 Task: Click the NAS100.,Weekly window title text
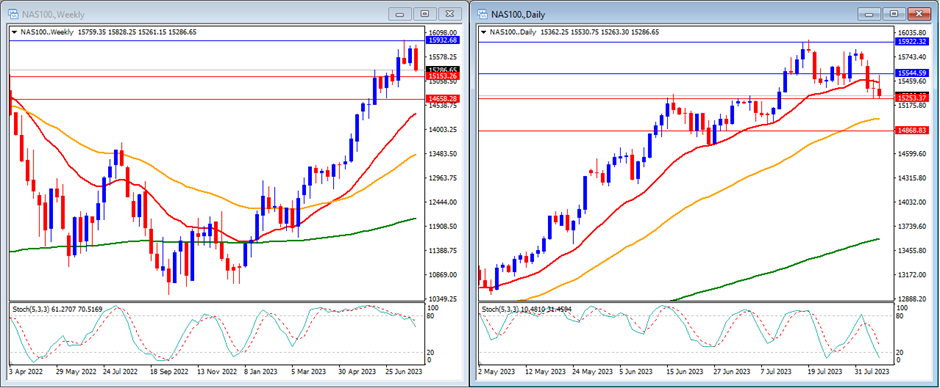coord(53,14)
